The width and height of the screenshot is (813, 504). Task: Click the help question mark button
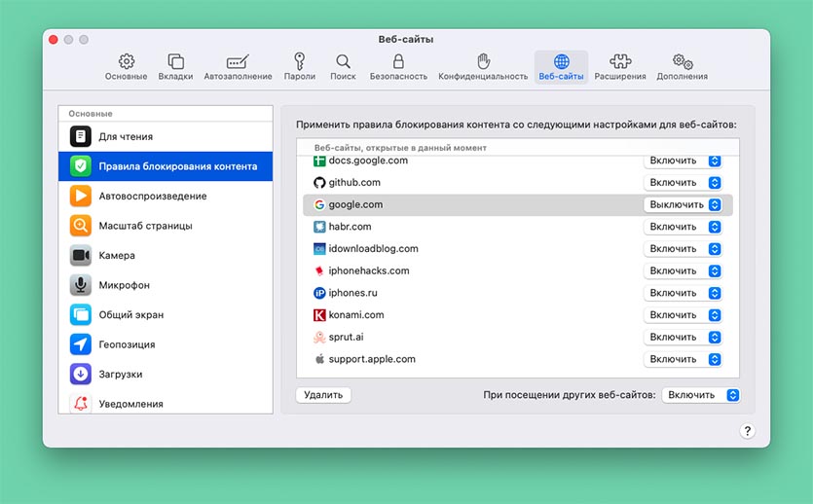pos(748,431)
